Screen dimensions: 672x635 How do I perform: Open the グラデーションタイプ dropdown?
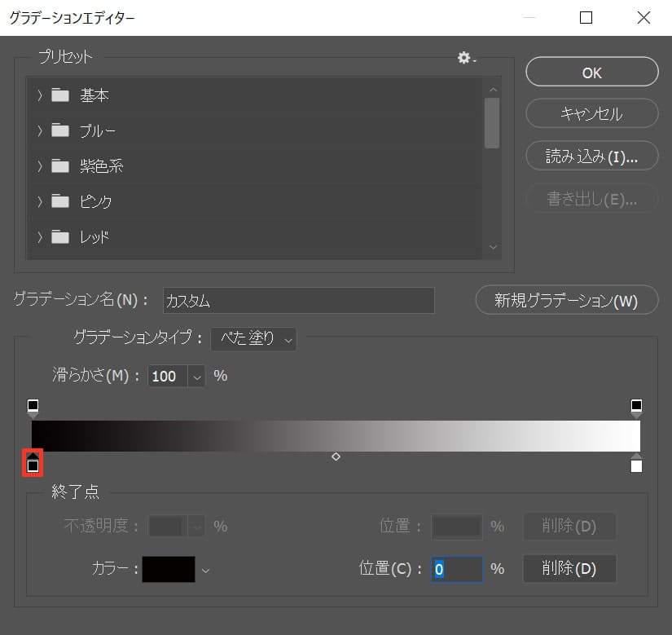pyautogui.click(x=253, y=339)
